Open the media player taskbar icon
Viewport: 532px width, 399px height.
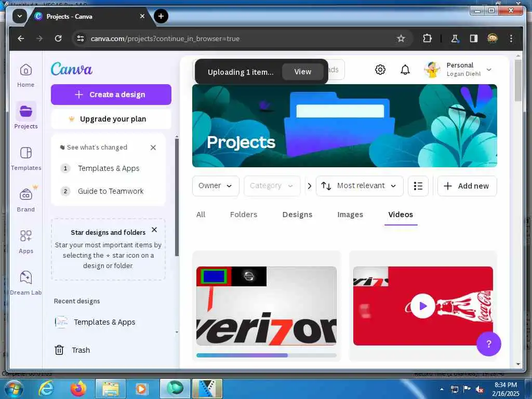[141, 389]
